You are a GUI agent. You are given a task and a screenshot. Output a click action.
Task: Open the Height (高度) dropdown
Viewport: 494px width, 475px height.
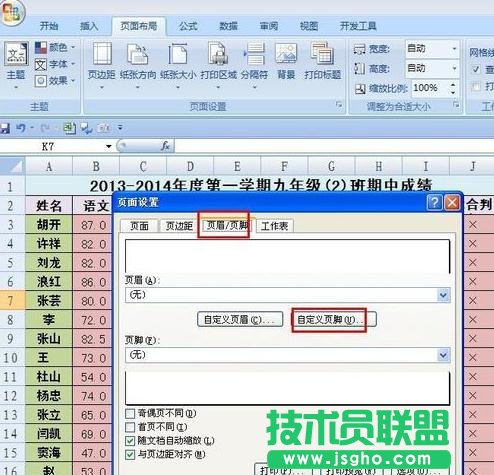454,68
